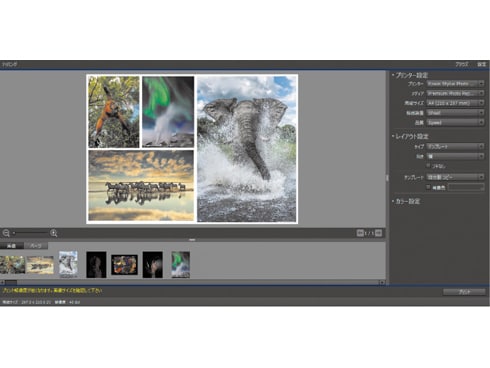Click the panel divider grip above thumbnails
Screen dimensions: 490x368
click(x=192, y=240)
